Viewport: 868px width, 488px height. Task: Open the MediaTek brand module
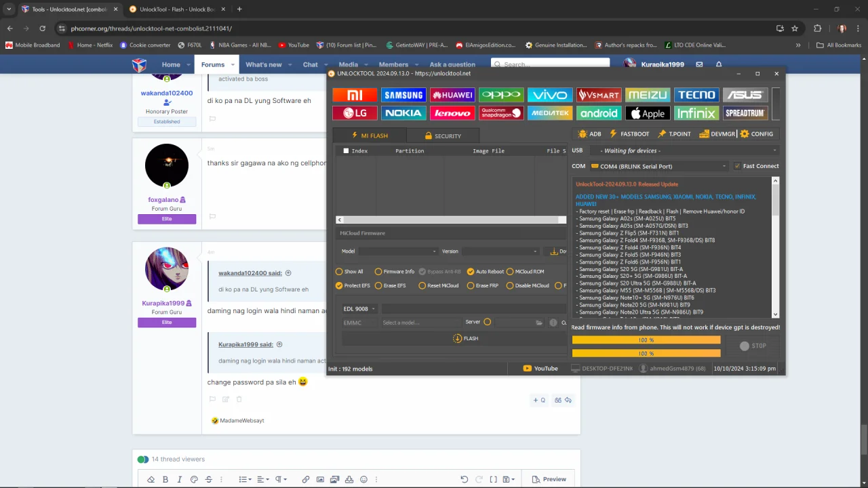(x=550, y=113)
